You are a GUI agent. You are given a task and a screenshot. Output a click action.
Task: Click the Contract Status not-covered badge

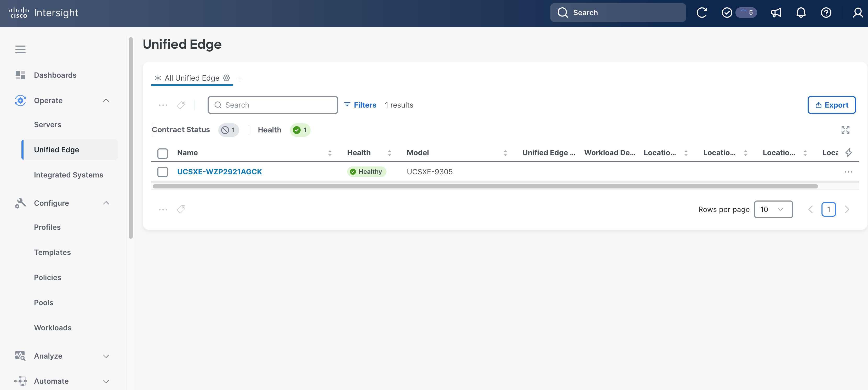(x=229, y=130)
